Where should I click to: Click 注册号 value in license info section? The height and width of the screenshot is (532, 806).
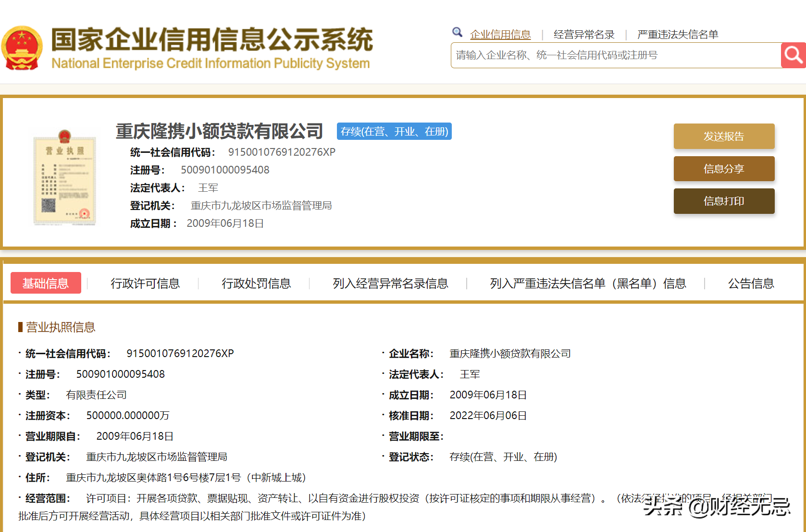point(120,374)
